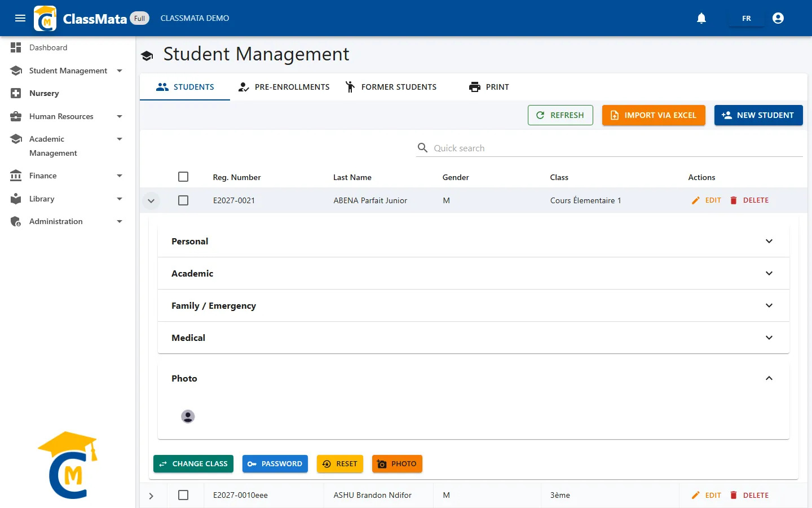Click the Change Class button
Image resolution: width=812 pixels, height=508 pixels.
(193, 464)
